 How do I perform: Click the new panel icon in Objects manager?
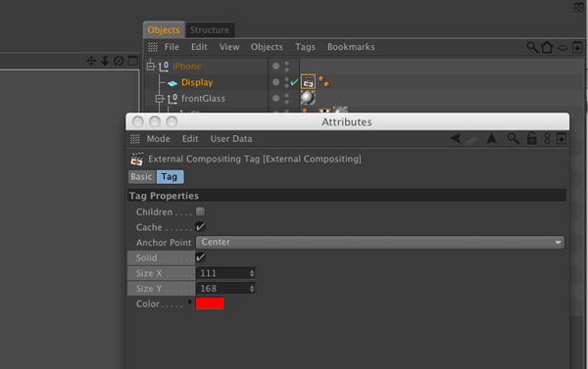tap(577, 48)
